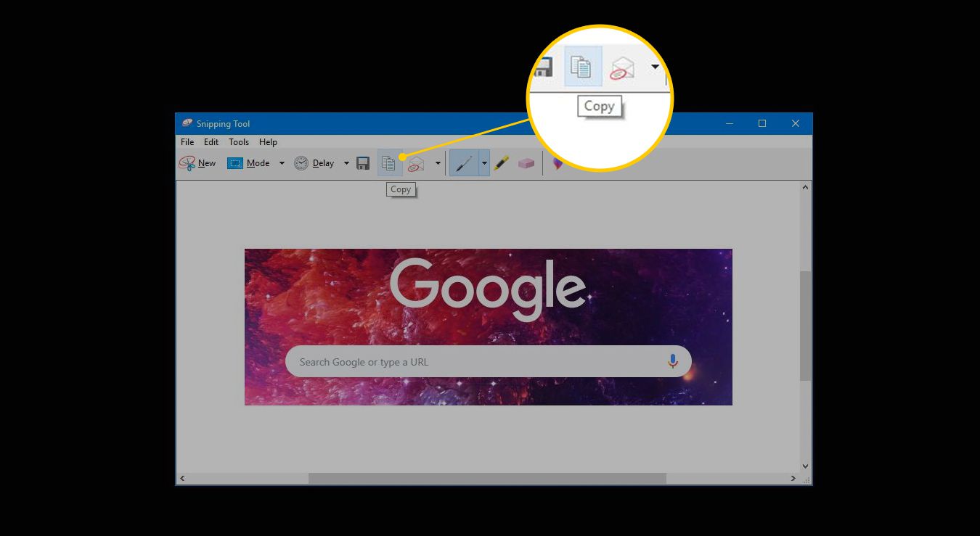Click the Mode rectangular snip button
The image size is (980, 536).
(248, 163)
